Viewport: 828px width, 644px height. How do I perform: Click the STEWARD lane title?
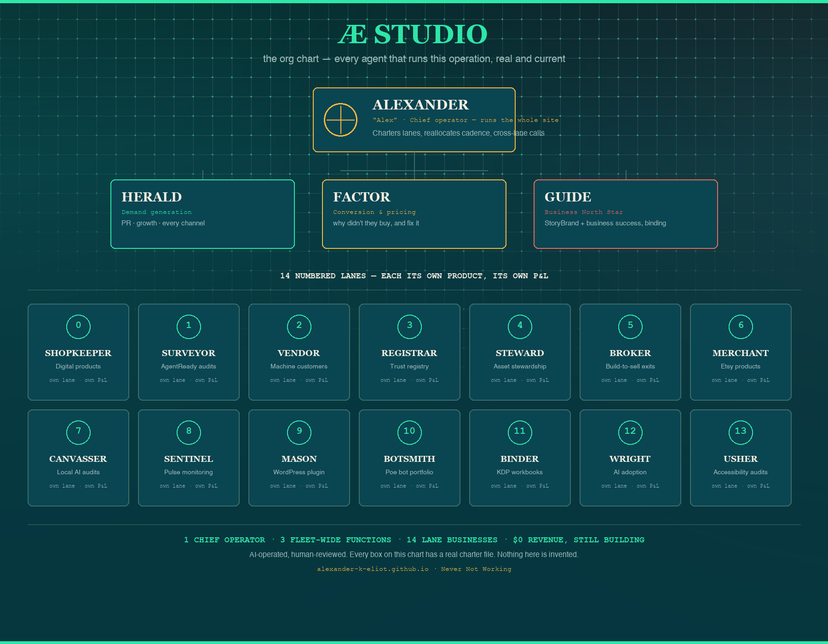(520, 353)
